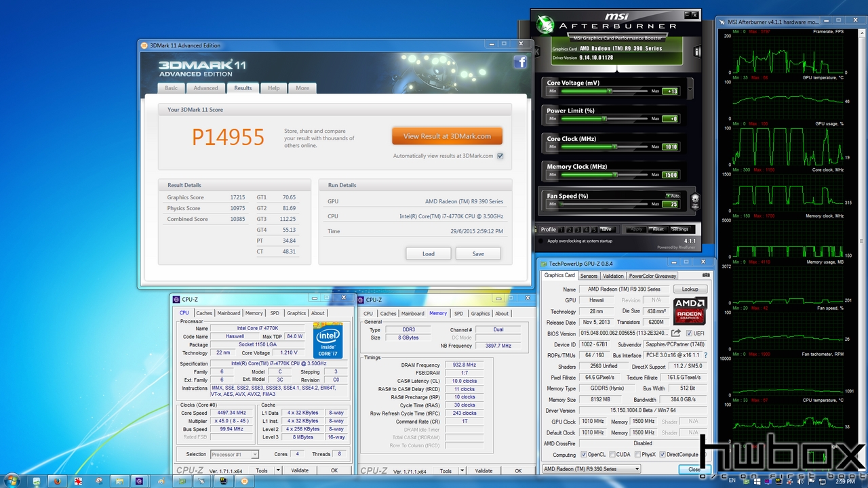The width and height of the screenshot is (868, 488).
Task: Adjust the Core Voltage slider
Action: click(x=605, y=91)
